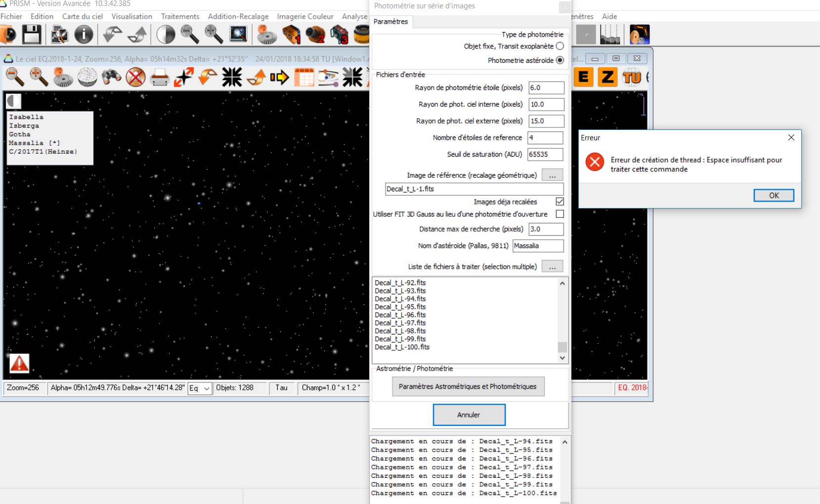The height and width of the screenshot is (504, 820).
Task: Click the printer icon in sky chart toolbar
Action: 159,78
